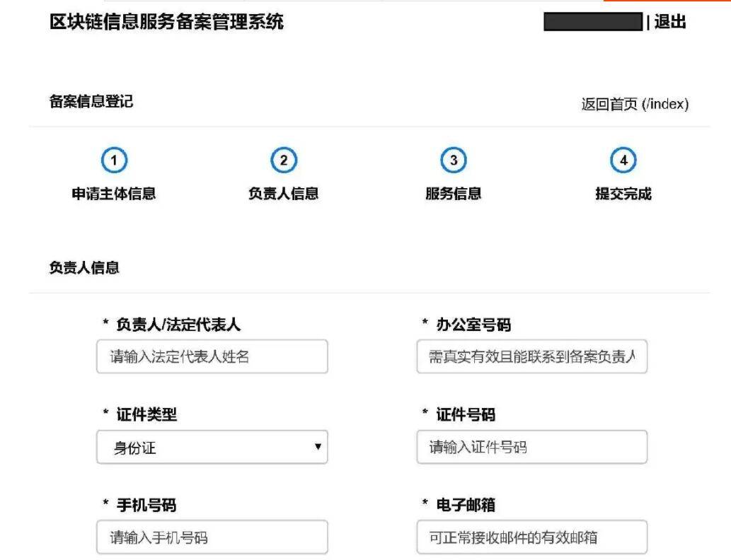Click the step 4 circle icon
This screenshot has width=731, height=560.
click(623, 161)
